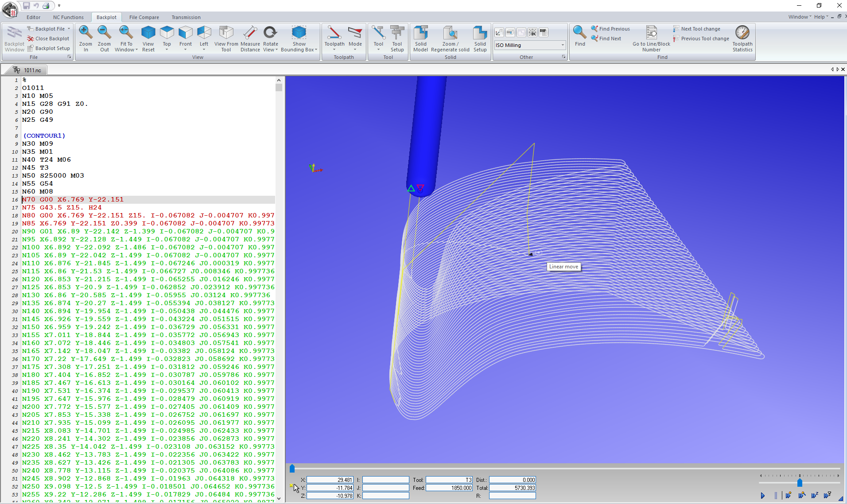
Task: Click the DXF export icon
Action: click(543, 32)
